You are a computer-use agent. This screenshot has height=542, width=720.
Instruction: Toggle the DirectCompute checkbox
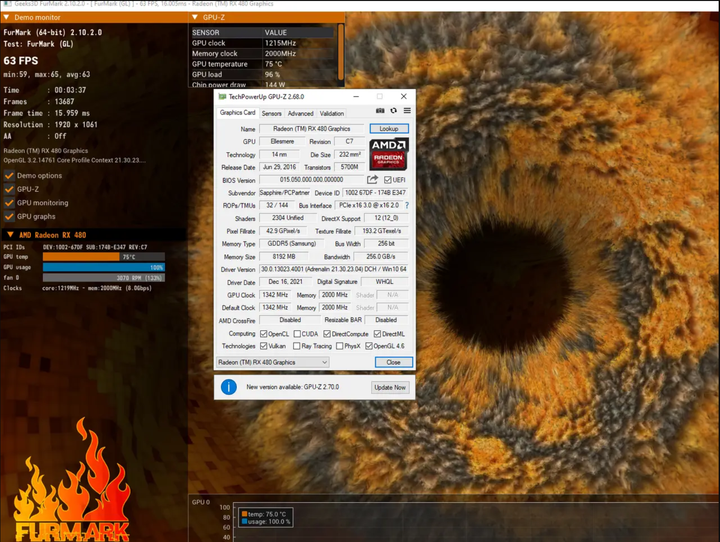tap(327, 333)
